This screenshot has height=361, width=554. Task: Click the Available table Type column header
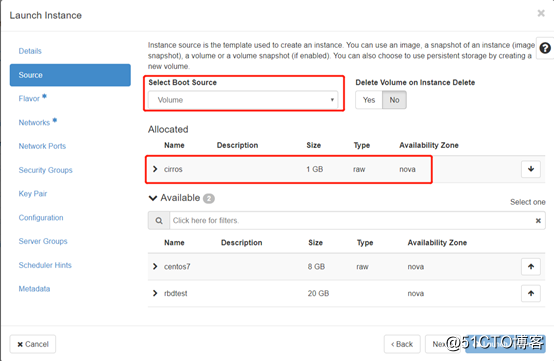point(365,243)
